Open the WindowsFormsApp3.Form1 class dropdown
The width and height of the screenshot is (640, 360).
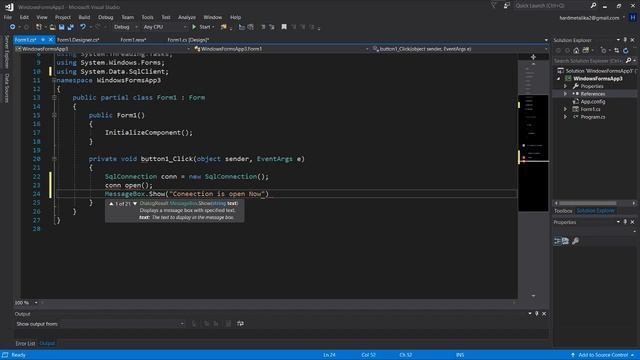point(281,49)
